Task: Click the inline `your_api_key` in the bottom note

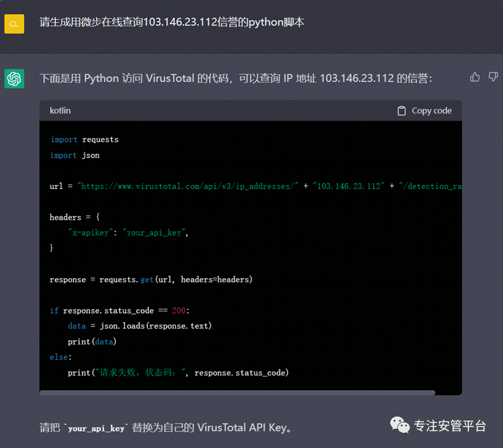Action: click(96, 428)
